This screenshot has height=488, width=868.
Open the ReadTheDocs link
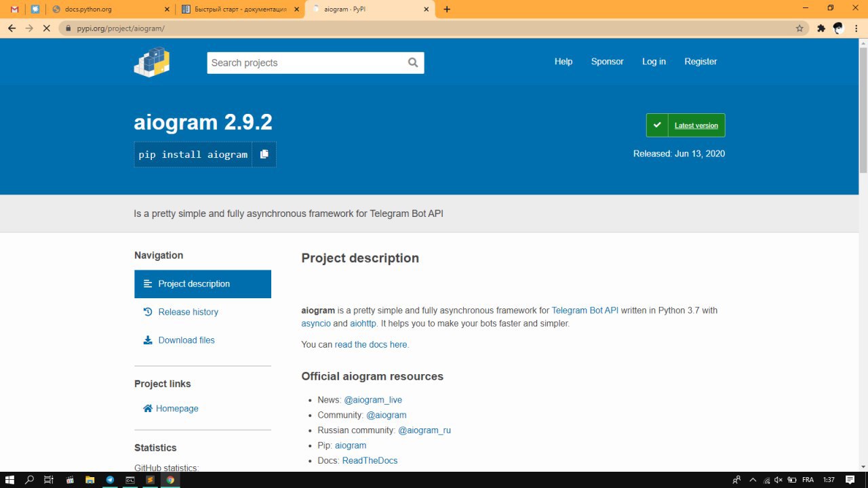pos(370,461)
